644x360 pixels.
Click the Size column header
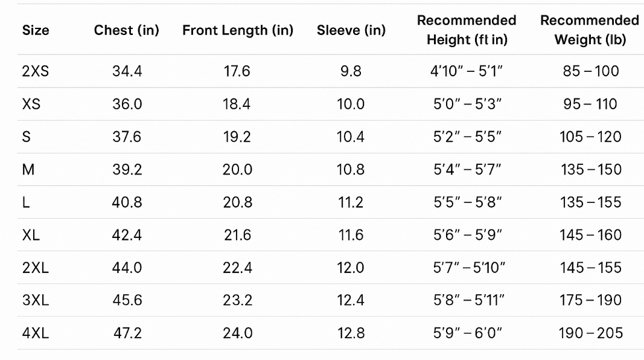click(36, 30)
